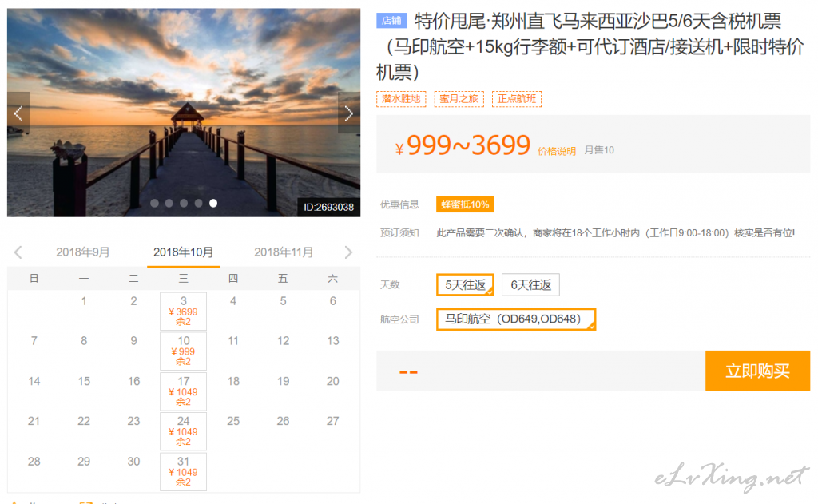Image resolution: width=818 pixels, height=504 pixels.
Task: Click calendar date 15
Action: (x=84, y=381)
